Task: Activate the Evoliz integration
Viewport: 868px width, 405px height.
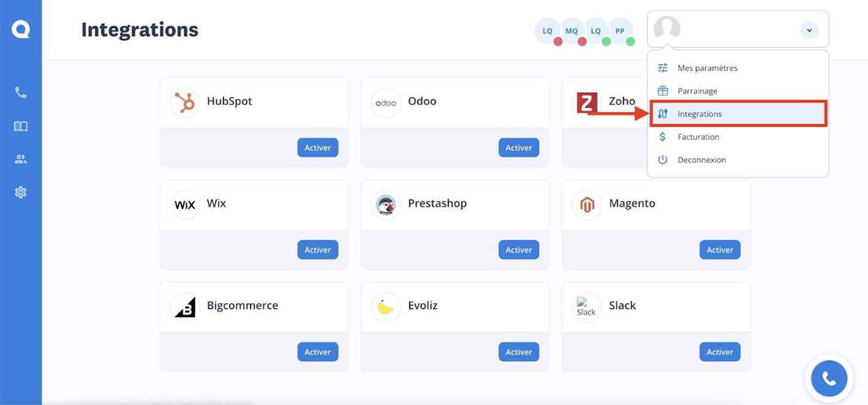Action: [518, 352]
